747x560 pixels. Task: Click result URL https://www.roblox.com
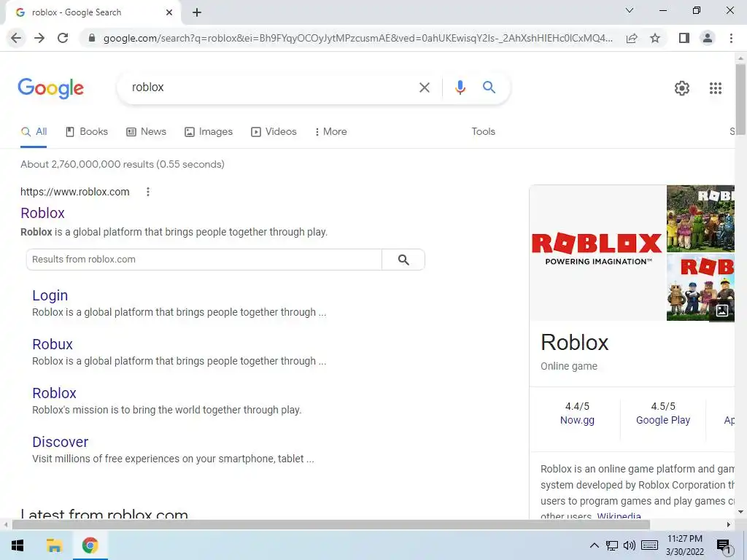click(x=75, y=192)
